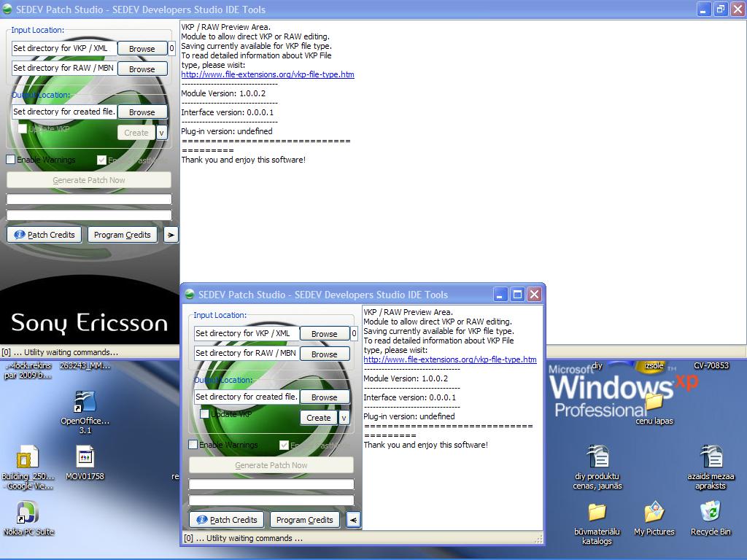The image size is (747, 560).
Task: Open the būvmateriālu katalogs folder icon
Action: click(597, 513)
